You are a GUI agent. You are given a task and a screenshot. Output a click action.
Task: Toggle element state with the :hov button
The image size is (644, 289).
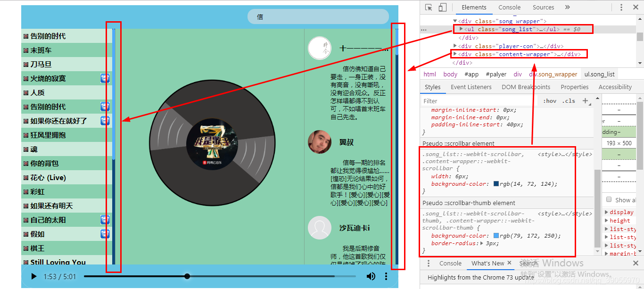pos(549,100)
